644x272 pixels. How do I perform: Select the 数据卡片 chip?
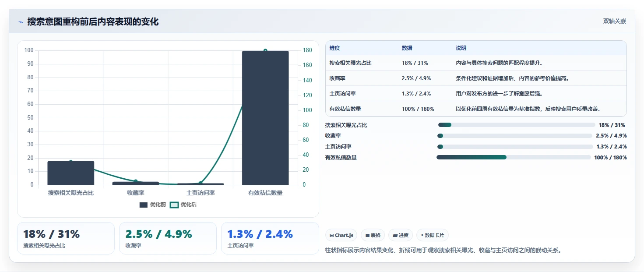[x=433, y=235]
